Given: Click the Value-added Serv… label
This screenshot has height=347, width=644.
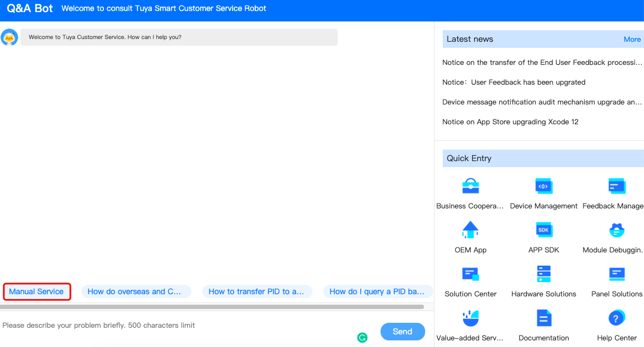Looking at the screenshot, I should click(x=470, y=338).
